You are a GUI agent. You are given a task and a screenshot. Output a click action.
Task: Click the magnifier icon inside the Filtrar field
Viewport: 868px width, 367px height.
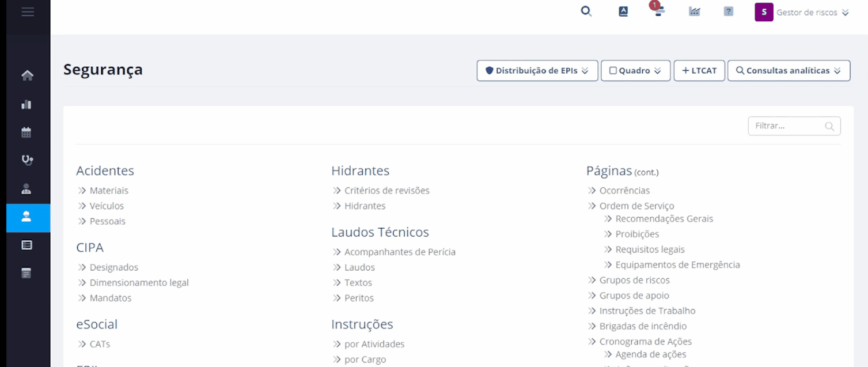point(829,127)
